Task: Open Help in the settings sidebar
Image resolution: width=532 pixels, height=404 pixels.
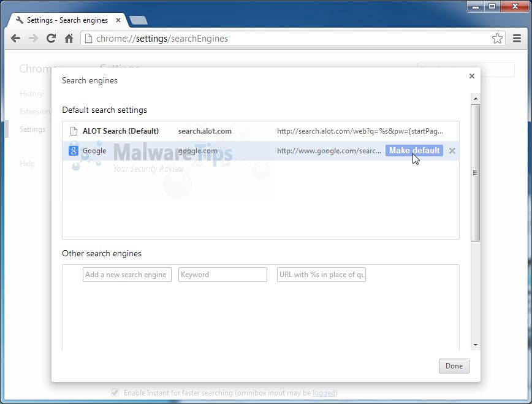Action: pos(27,164)
